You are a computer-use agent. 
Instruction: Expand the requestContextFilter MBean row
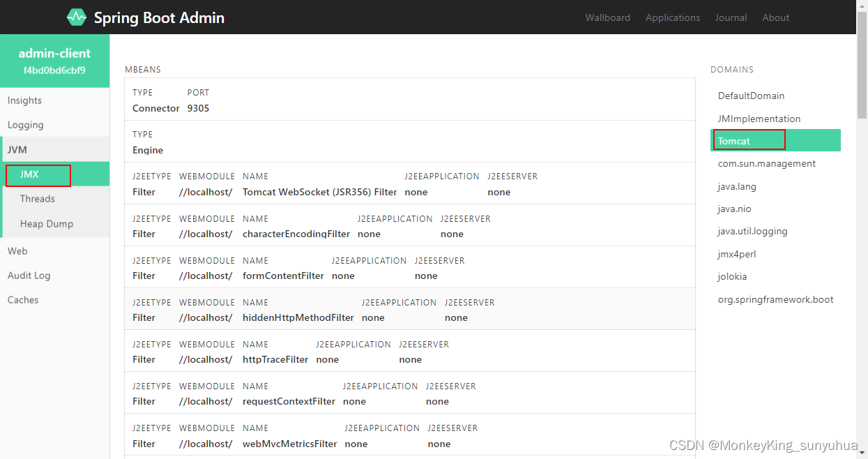coord(410,393)
